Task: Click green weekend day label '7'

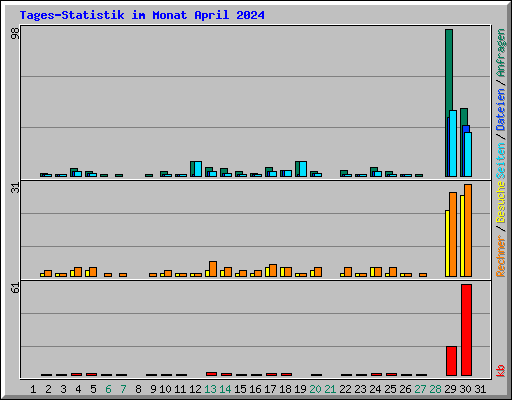Action: click(123, 389)
